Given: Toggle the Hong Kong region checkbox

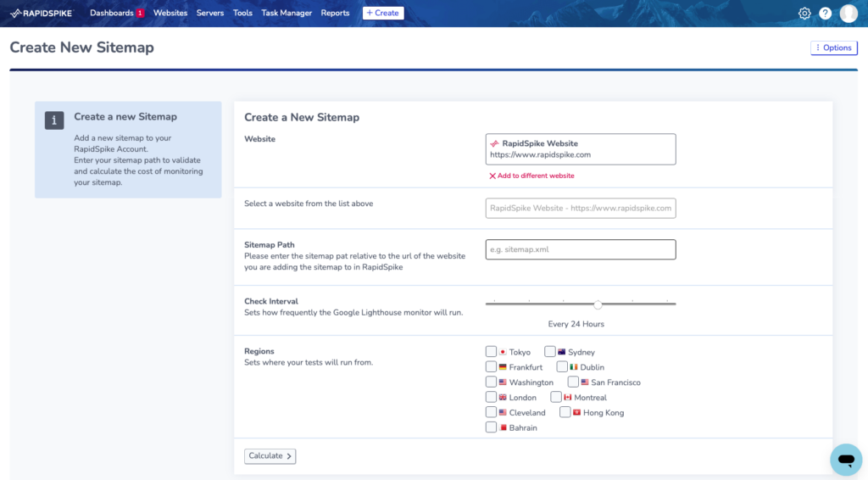Looking at the screenshot, I should [565, 412].
